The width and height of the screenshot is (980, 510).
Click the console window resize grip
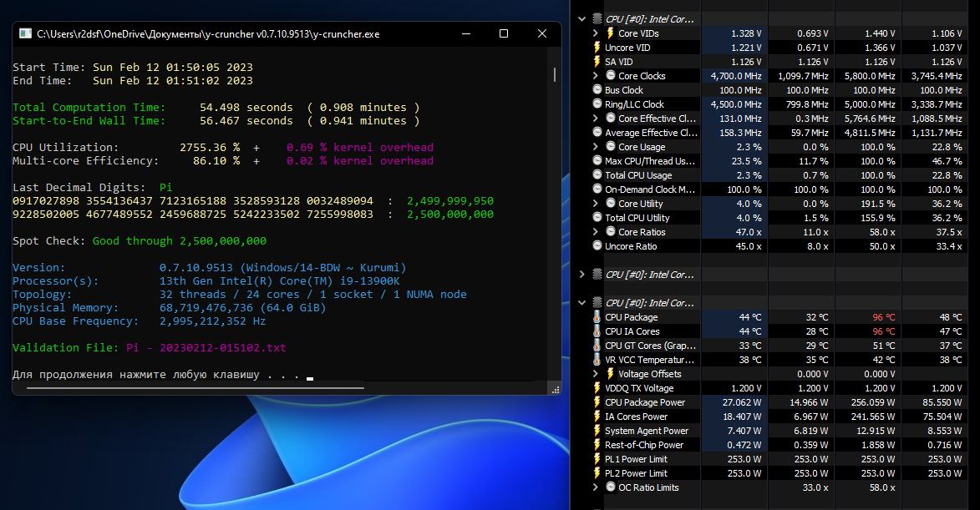point(556,390)
